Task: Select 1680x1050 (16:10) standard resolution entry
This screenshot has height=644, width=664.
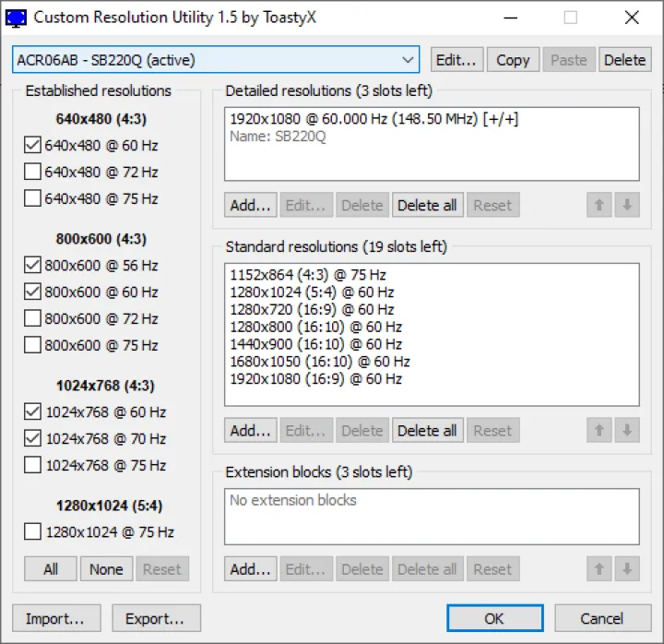Action: (319, 362)
